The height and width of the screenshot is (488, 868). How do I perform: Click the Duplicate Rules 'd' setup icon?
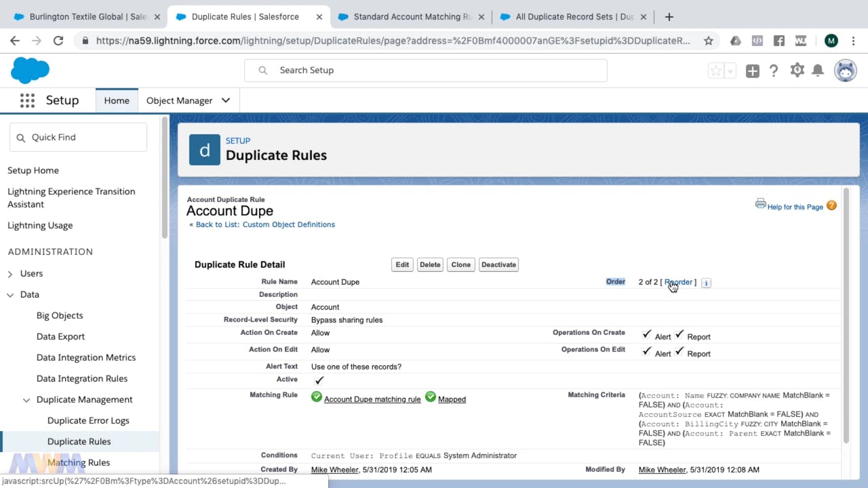[205, 149]
